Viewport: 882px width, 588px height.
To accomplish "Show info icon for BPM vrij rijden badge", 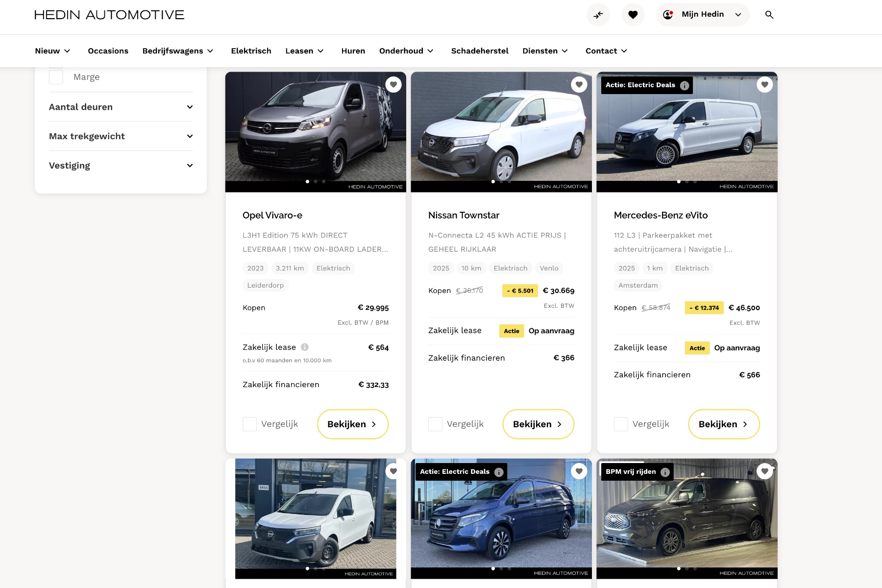I will tap(665, 472).
